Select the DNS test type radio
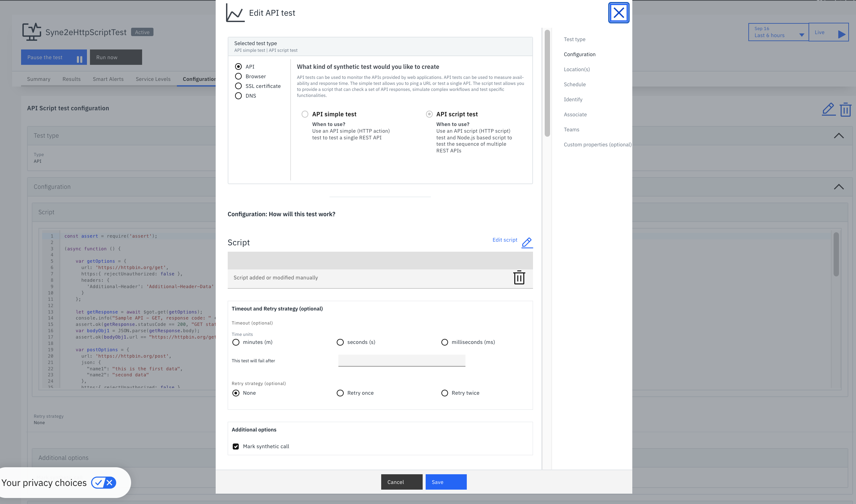Viewport: 856px width, 504px height. pos(238,96)
